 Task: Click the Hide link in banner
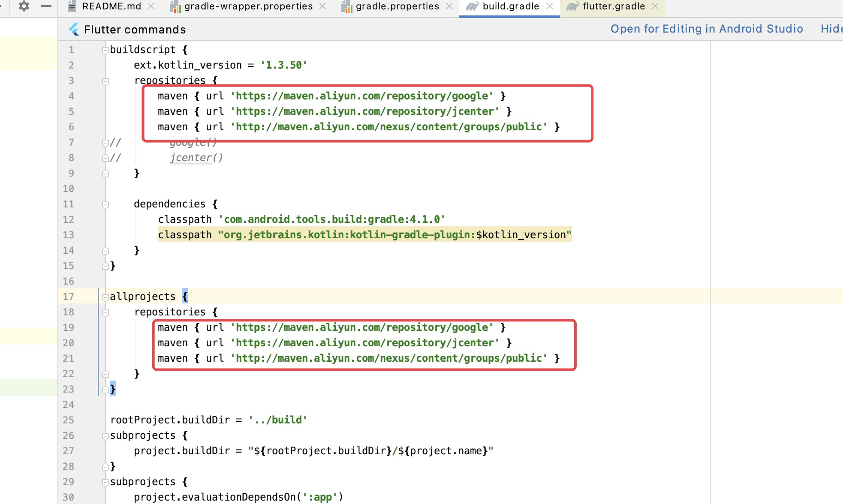(x=831, y=29)
